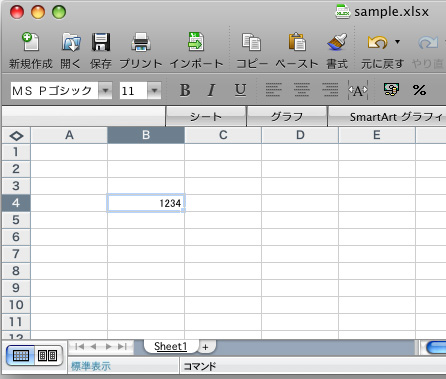The height and width of the screenshot is (379, 446).
Task: Click the インポート import icon
Action: (196, 42)
